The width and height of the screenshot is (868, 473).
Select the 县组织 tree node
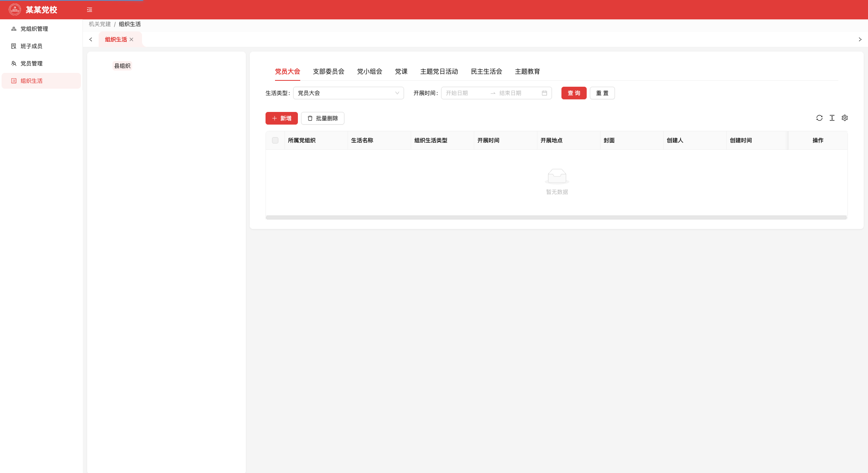coord(122,66)
